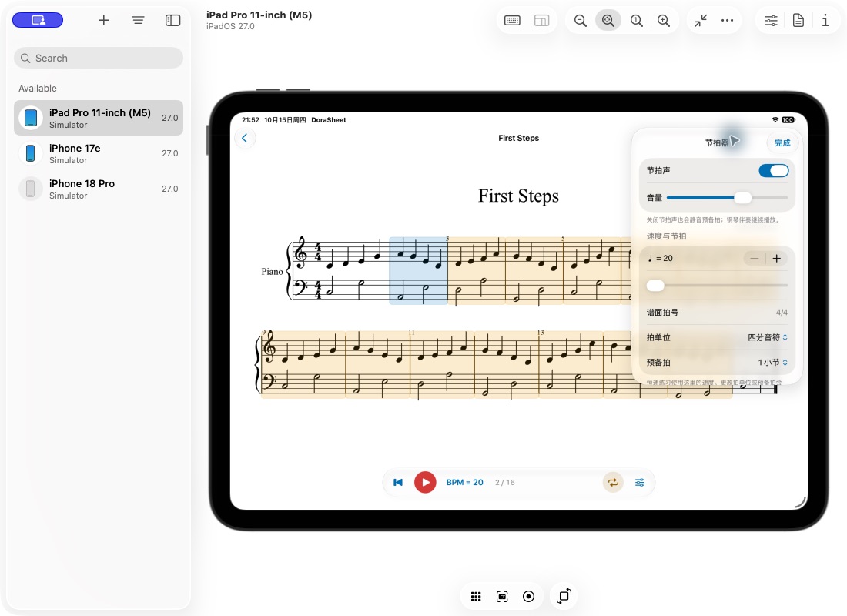This screenshot has width=847, height=616.
Task: Rewind to the beginning of the score
Action: [x=398, y=483]
